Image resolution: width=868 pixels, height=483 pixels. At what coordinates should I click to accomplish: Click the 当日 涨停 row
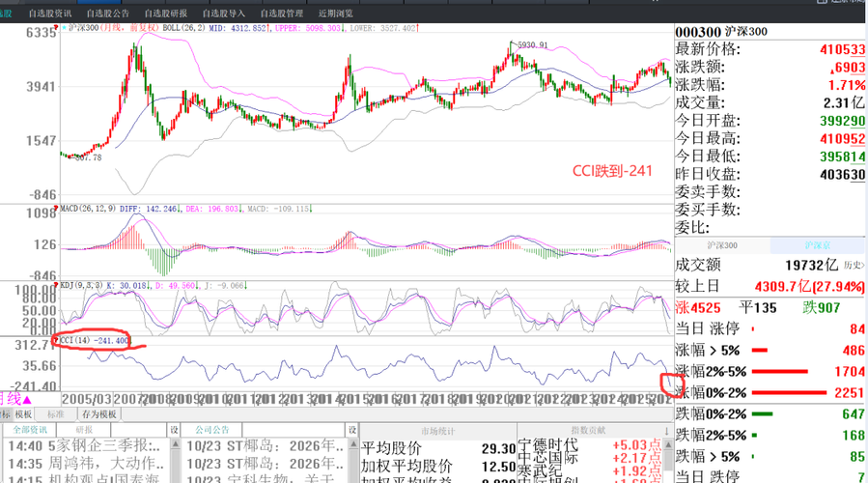click(x=770, y=329)
